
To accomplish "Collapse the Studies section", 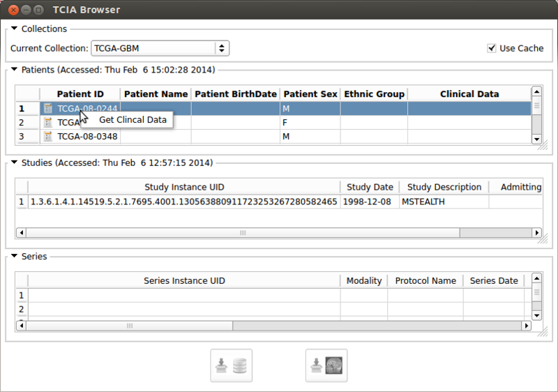I will coord(14,163).
